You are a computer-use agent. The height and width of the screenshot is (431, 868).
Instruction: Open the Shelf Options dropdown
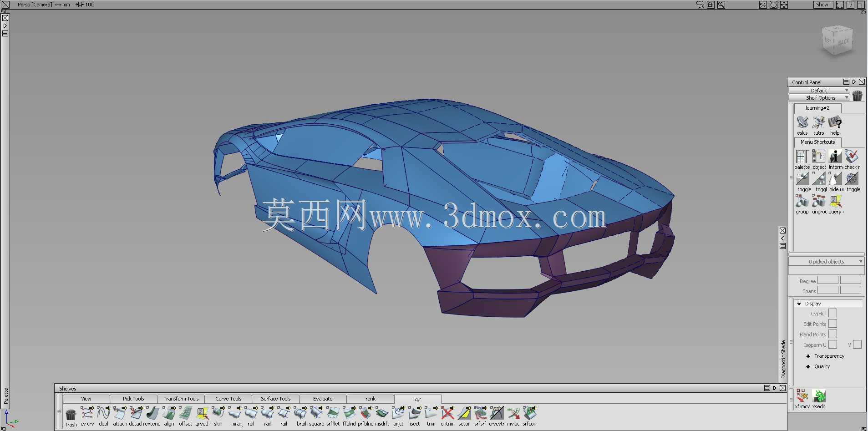(819, 98)
